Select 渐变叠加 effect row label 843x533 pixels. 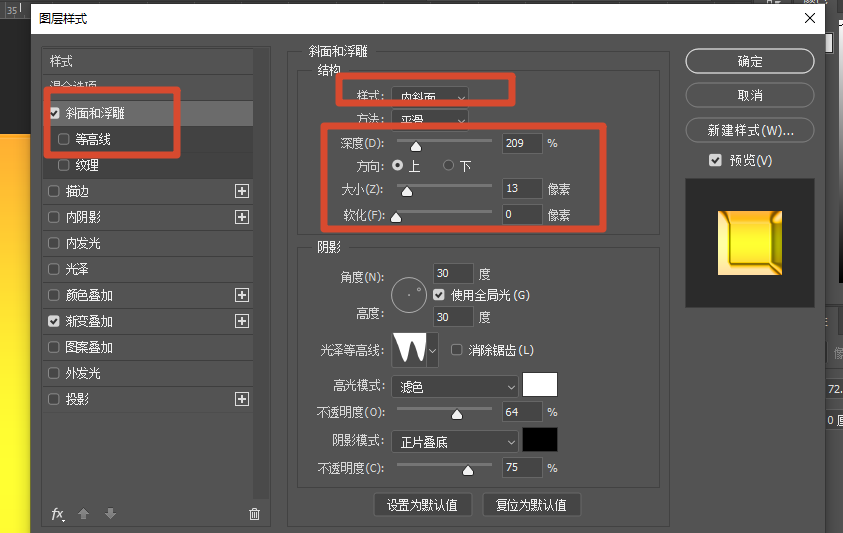point(89,321)
